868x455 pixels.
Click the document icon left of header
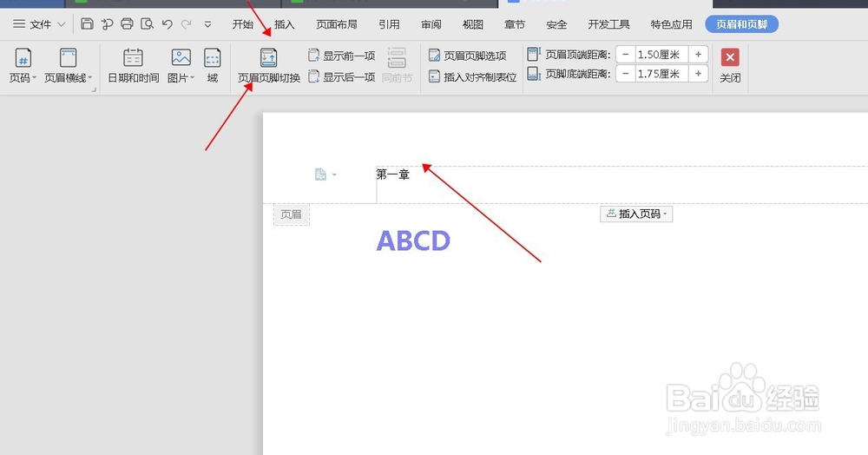[320, 175]
